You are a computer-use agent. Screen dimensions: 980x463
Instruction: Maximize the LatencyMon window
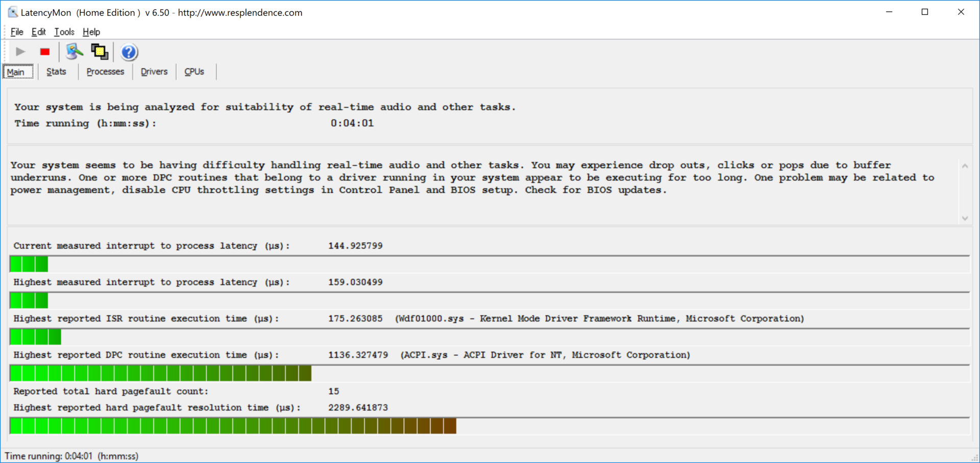(x=925, y=12)
